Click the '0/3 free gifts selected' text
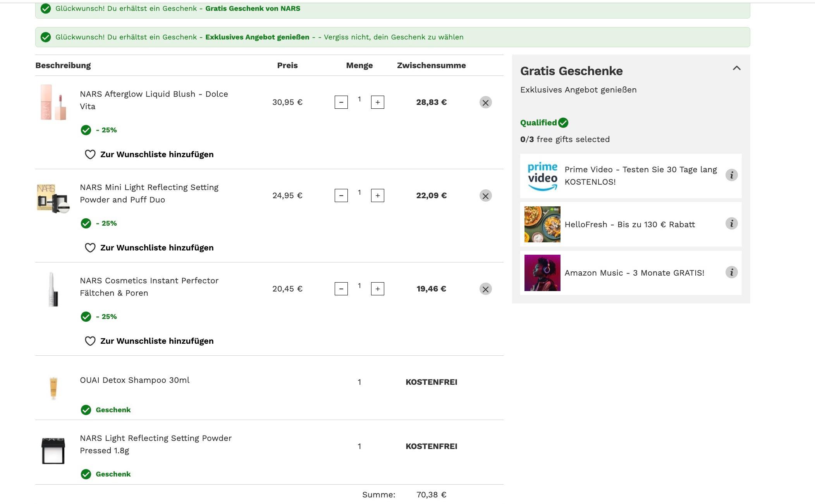The width and height of the screenshot is (815, 504). pos(565,139)
